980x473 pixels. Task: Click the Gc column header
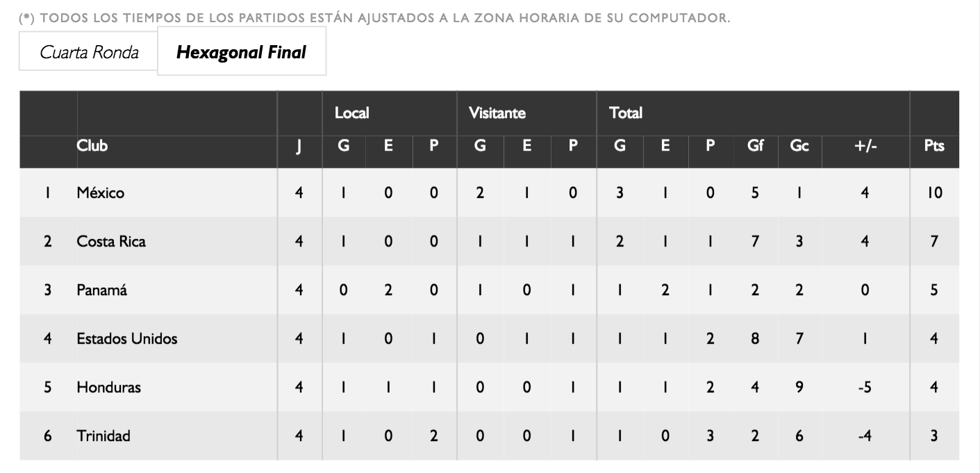pos(799,147)
